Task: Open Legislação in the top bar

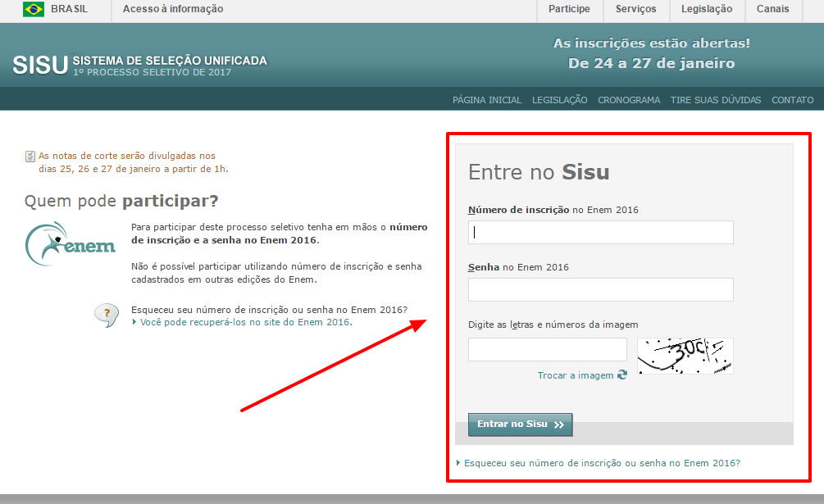Action: (706, 10)
